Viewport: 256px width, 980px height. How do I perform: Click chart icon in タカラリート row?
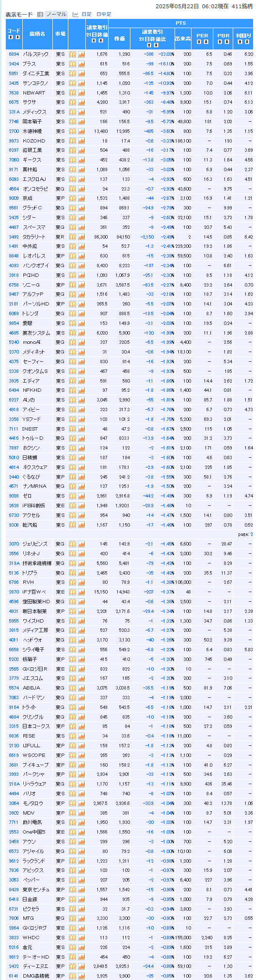pos(81,237)
